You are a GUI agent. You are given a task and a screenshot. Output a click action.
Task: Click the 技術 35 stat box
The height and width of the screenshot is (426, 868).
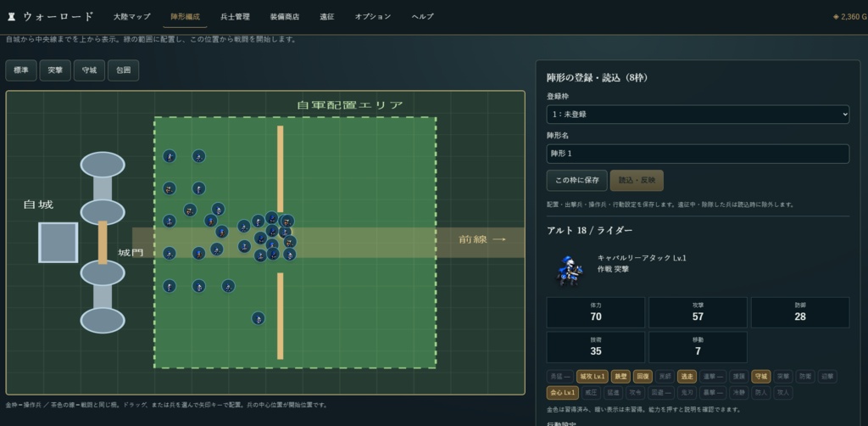tap(596, 347)
